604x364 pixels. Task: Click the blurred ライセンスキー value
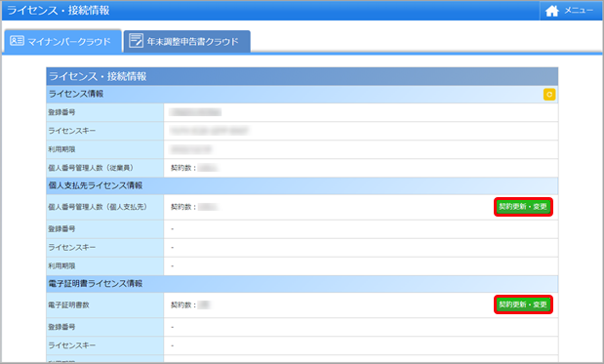click(209, 131)
